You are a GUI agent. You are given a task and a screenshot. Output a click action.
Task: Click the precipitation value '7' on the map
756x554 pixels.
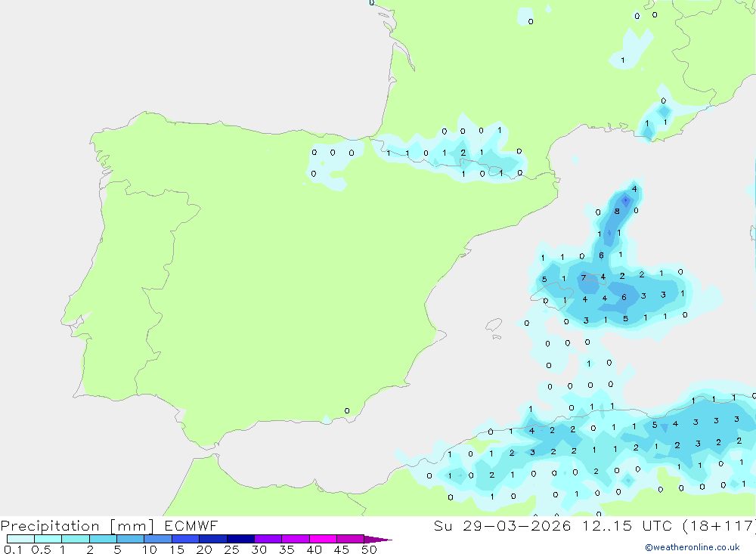coord(584,277)
